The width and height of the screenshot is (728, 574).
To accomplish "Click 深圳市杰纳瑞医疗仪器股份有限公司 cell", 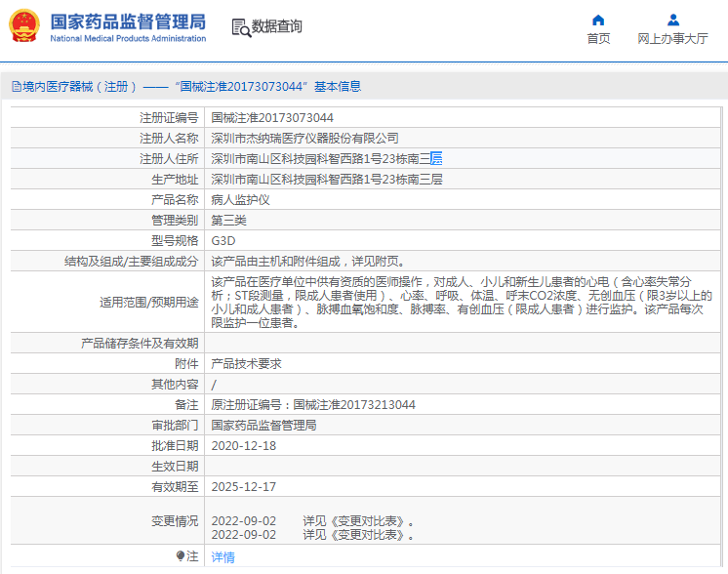I will pyautogui.click(x=305, y=139).
